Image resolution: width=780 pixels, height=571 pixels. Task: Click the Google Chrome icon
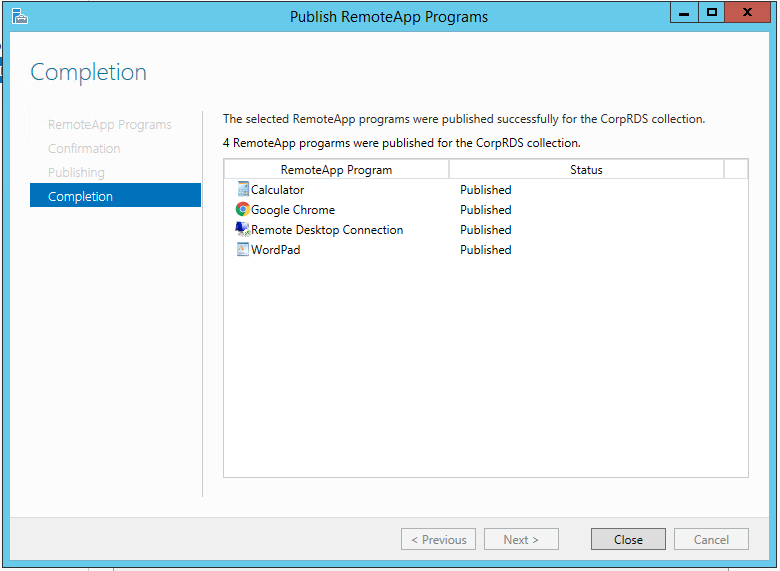[242, 210]
